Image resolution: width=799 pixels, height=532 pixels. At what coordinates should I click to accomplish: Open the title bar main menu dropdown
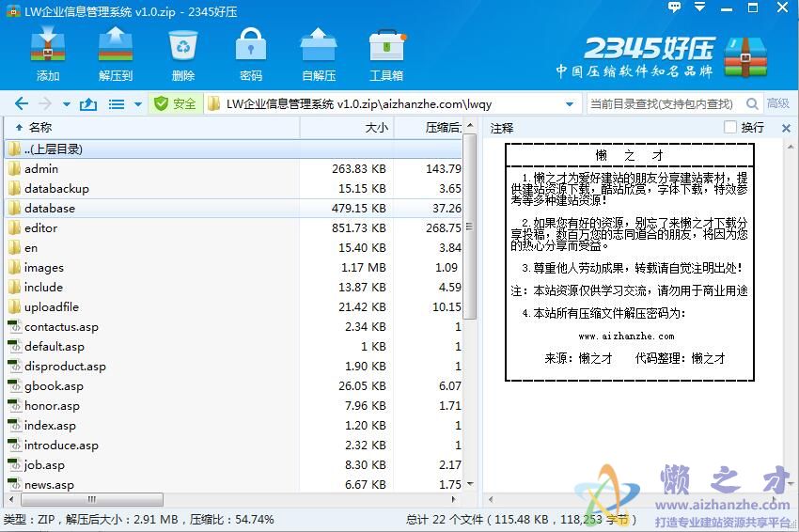(699, 8)
